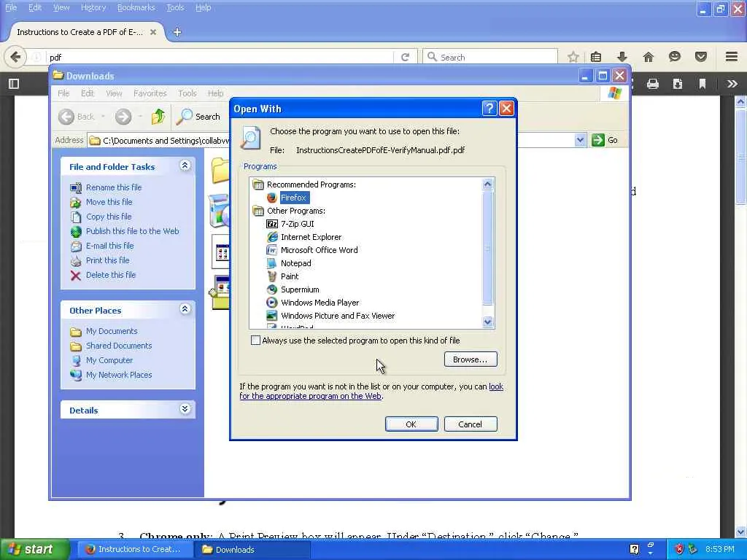Reload page in Firefox
Image resolution: width=747 pixels, height=560 pixels.
pyautogui.click(x=406, y=57)
